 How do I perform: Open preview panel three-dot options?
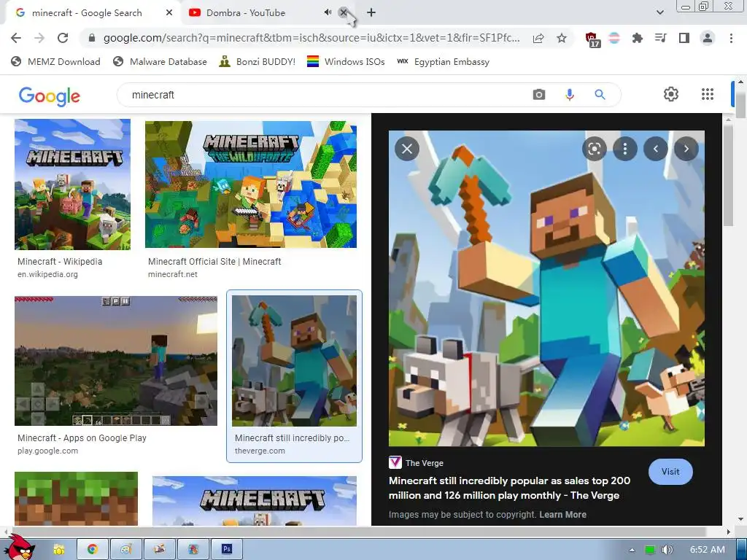click(x=625, y=149)
